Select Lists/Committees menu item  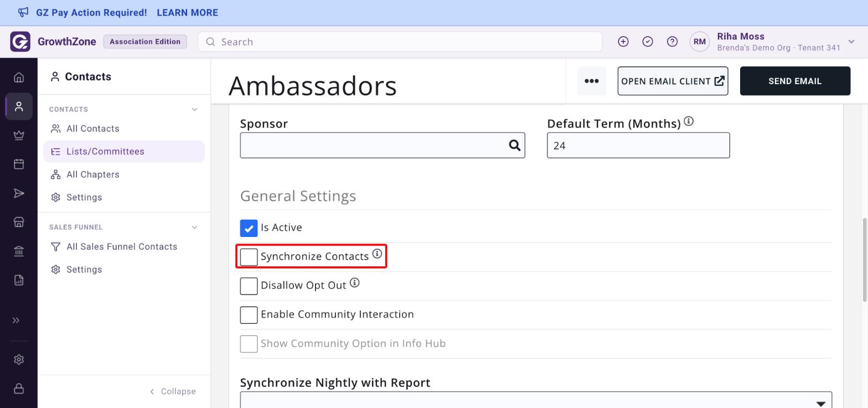click(x=124, y=152)
